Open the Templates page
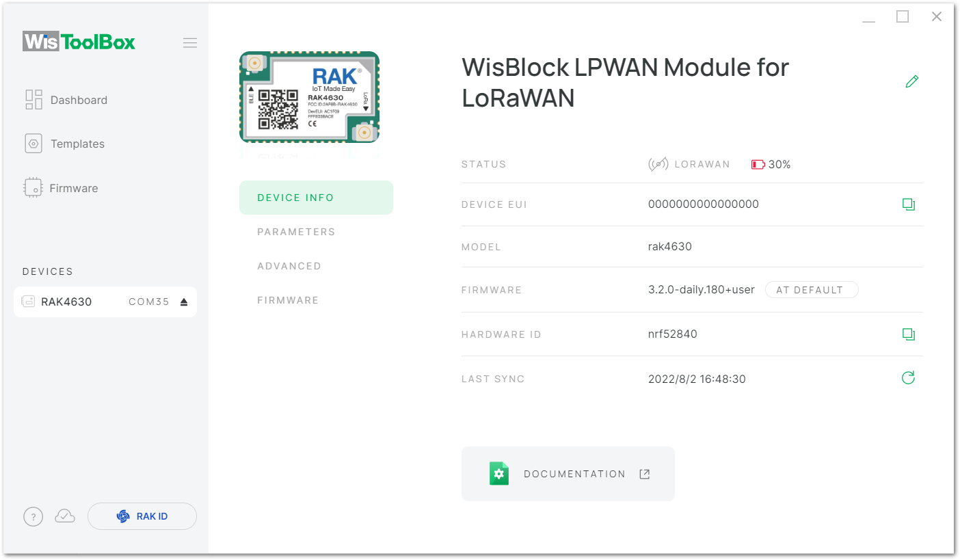960x560 pixels. pos(65,144)
